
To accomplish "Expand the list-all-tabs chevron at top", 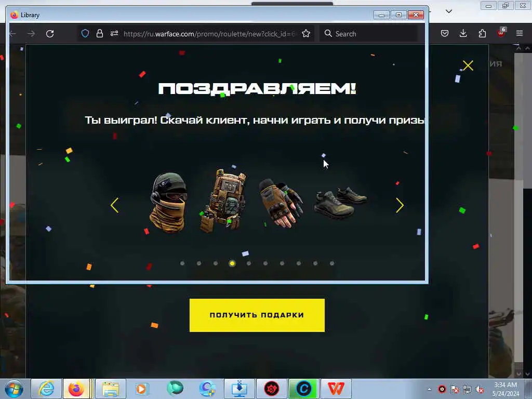I will [x=448, y=11].
